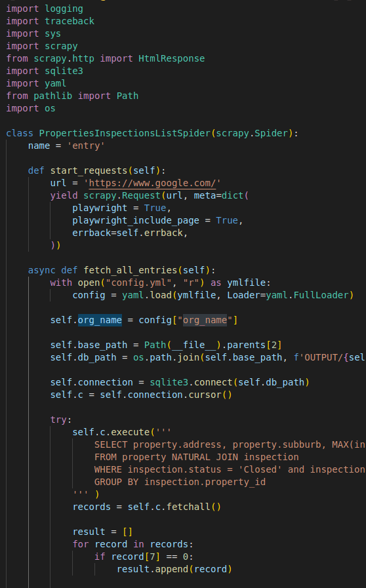
Task: Place cursor on PropertiesInspectionsListSpider class name
Action: 125,134
